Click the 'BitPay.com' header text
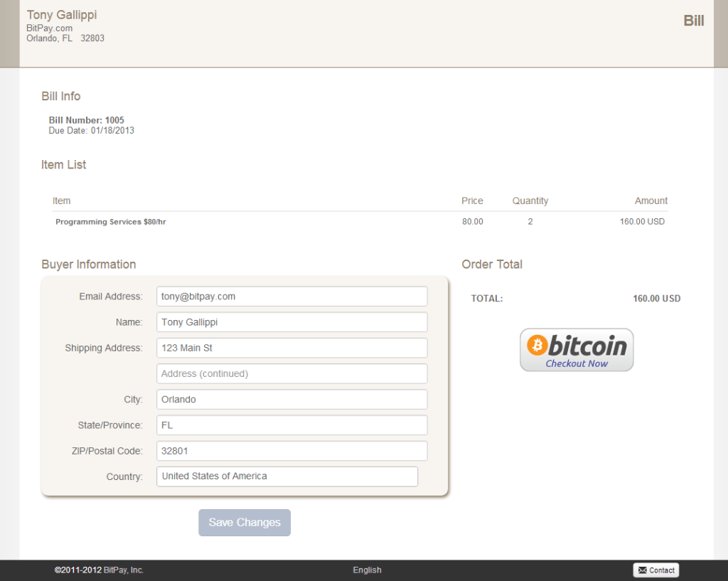Screen dimensions: 728x581 (x=49, y=28)
